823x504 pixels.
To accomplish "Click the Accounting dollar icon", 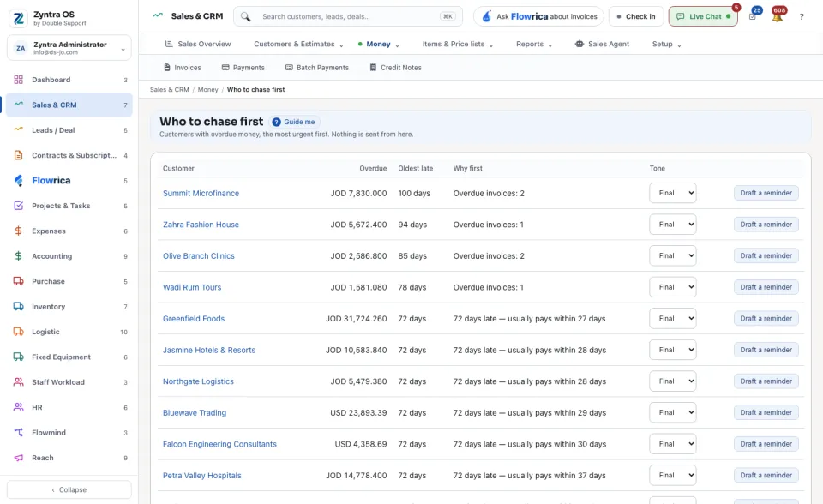I will [18, 256].
